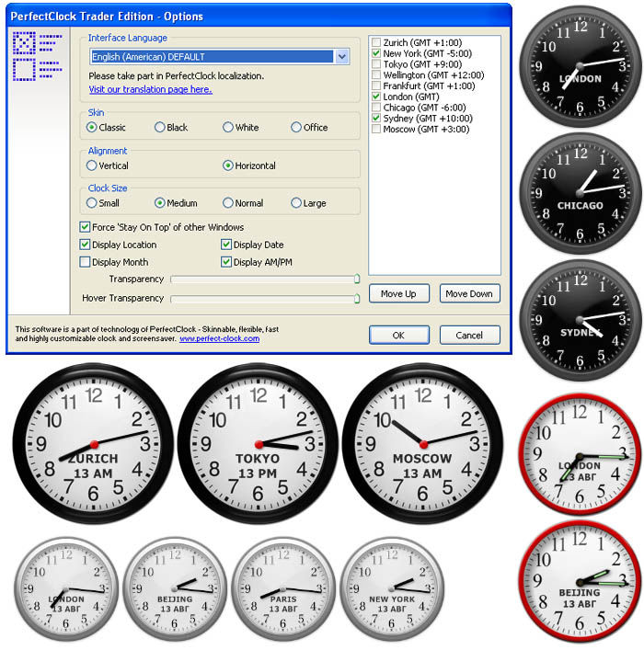Viewport: 644px width, 650px height.
Task: Click the Move Up button
Action: click(x=398, y=293)
